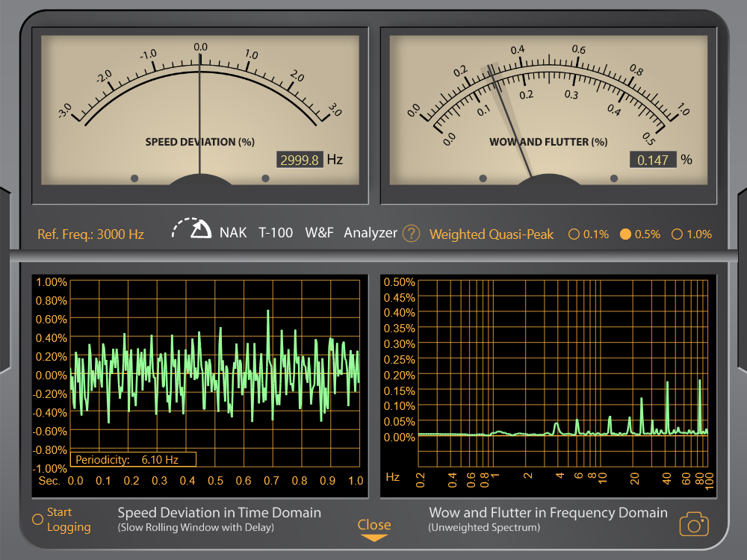The image size is (747, 560).
Task: Click the orange arrow under Close
Action: [374, 538]
